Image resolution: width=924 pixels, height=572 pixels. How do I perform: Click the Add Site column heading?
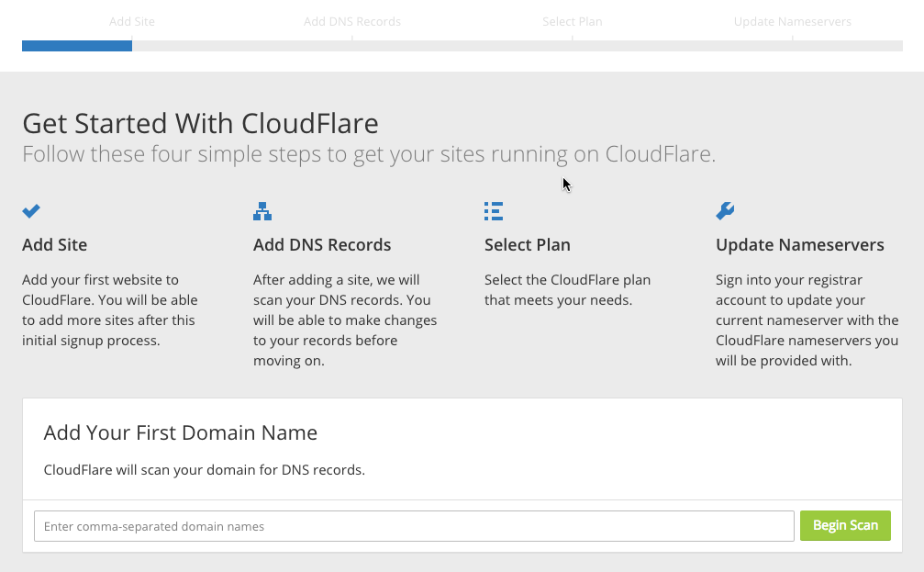click(x=55, y=245)
